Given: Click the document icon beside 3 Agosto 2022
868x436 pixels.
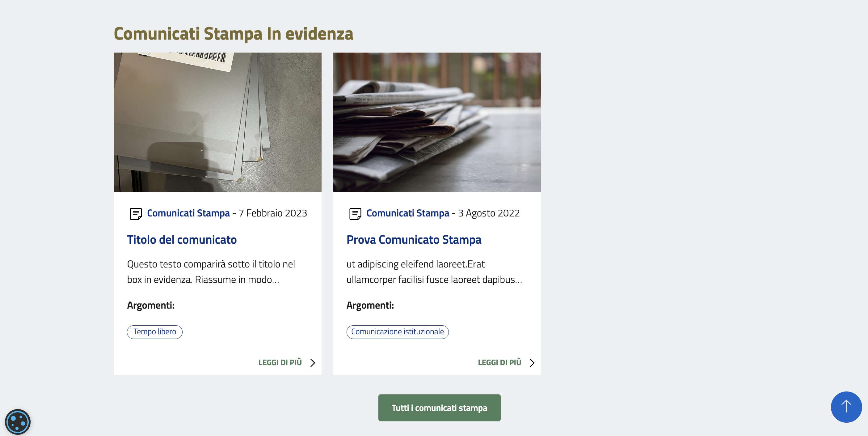Looking at the screenshot, I should 355,214.
